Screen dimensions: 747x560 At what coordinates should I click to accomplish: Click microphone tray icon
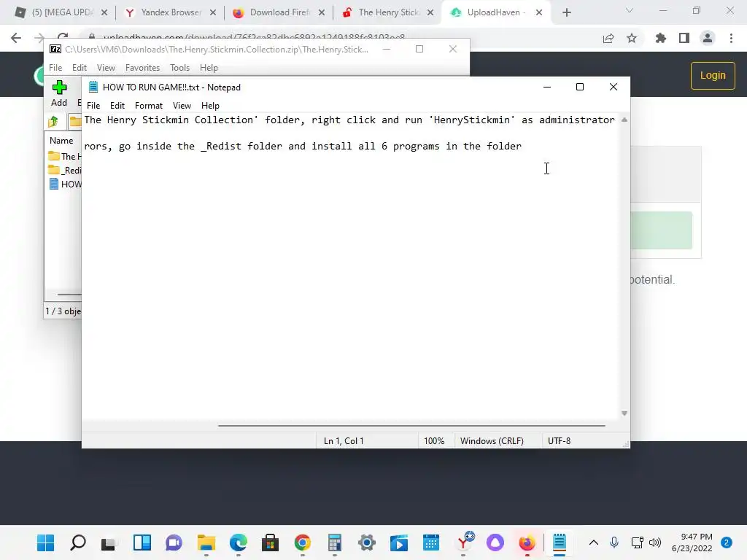coord(614,542)
